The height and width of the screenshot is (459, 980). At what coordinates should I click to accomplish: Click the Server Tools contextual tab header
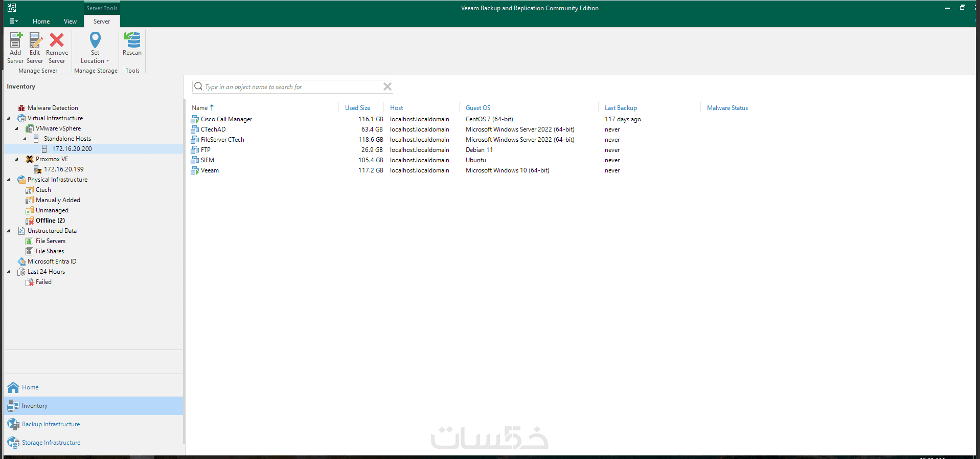[102, 8]
